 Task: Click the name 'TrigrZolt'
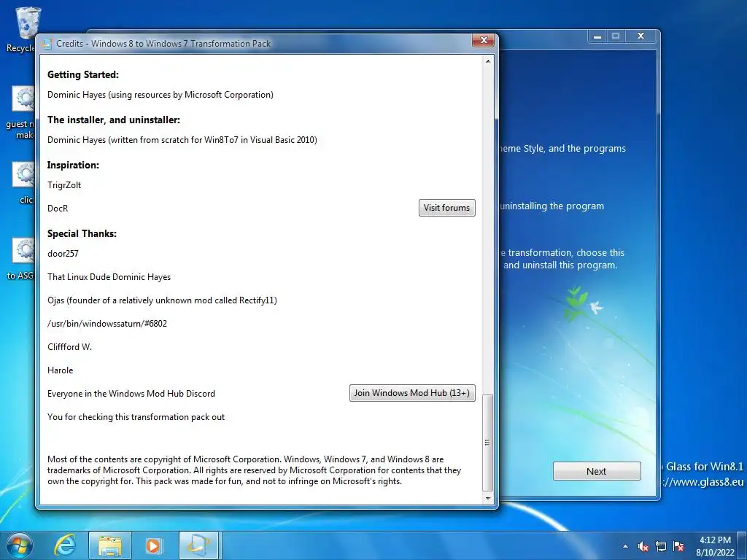(64, 185)
